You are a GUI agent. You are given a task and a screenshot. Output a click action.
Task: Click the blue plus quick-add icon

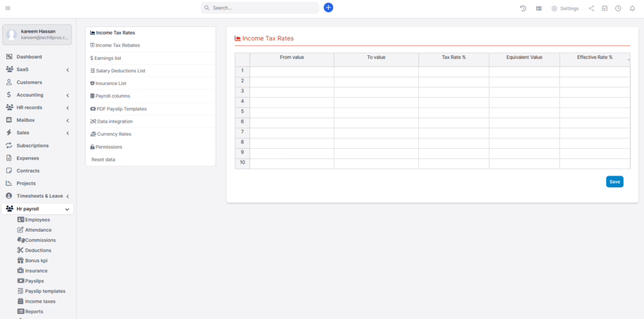click(x=328, y=8)
